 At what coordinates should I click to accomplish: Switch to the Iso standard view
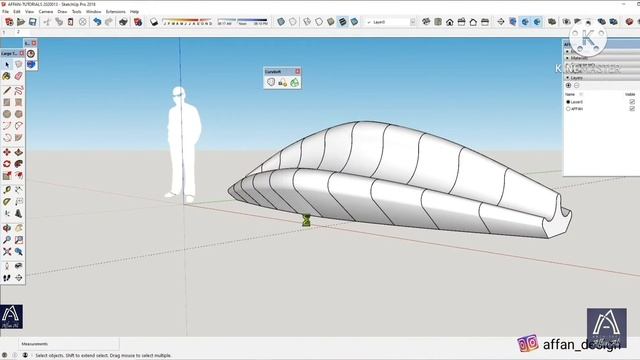point(426,22)
